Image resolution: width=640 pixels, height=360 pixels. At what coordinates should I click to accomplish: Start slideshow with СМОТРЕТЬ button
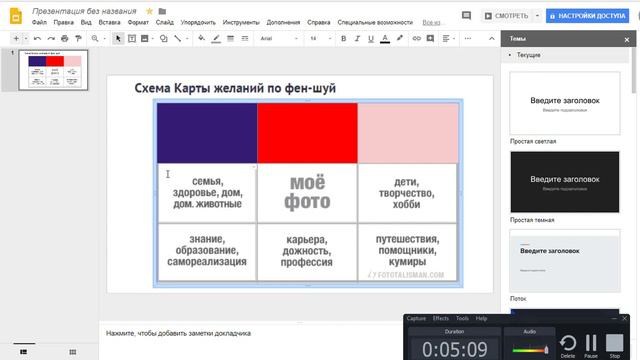(x=506, y=16)
